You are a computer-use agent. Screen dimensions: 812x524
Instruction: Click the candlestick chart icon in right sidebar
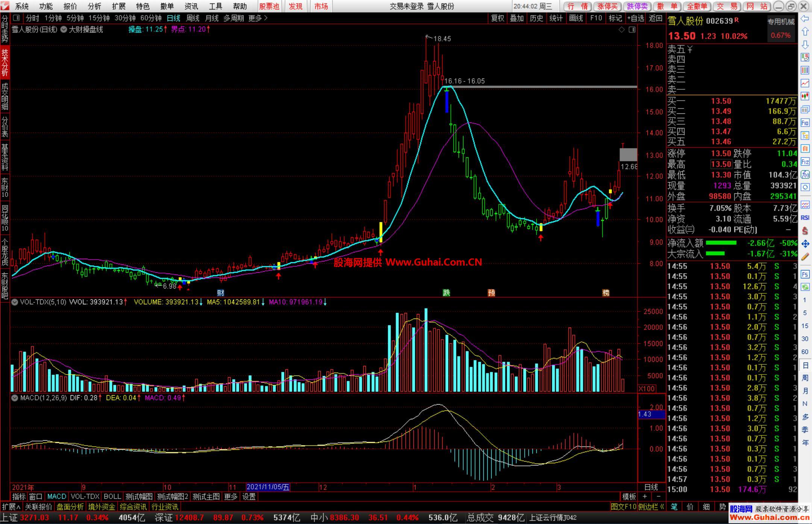805,96
